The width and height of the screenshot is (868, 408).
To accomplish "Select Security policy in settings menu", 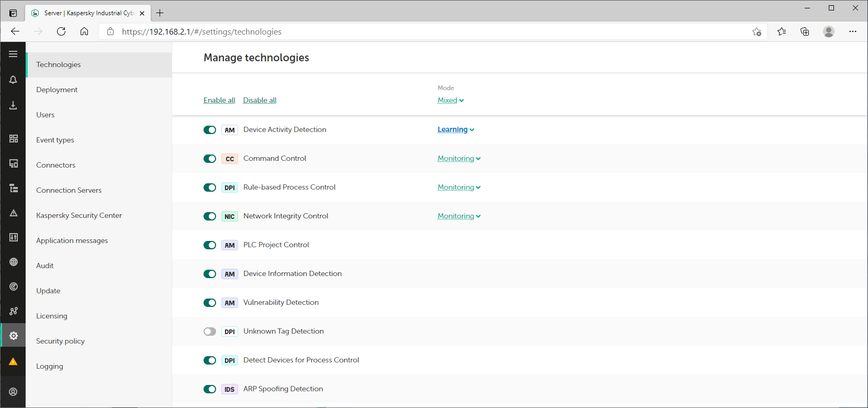I will (60, 341).
